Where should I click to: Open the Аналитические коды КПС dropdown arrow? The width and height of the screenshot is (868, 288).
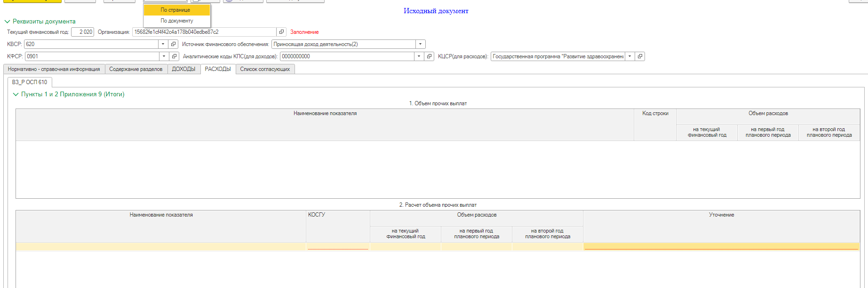click(419, 56)
